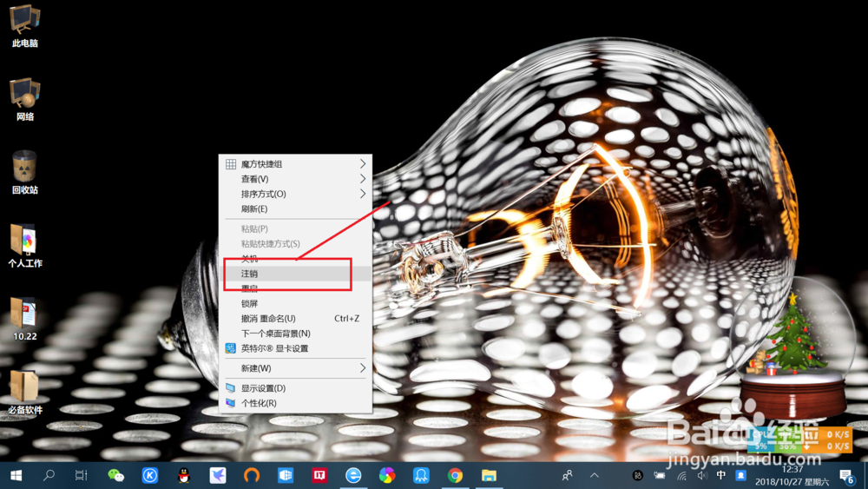Open the People icon in taskbar
868x489 pixels.
(x=568, y=475)
